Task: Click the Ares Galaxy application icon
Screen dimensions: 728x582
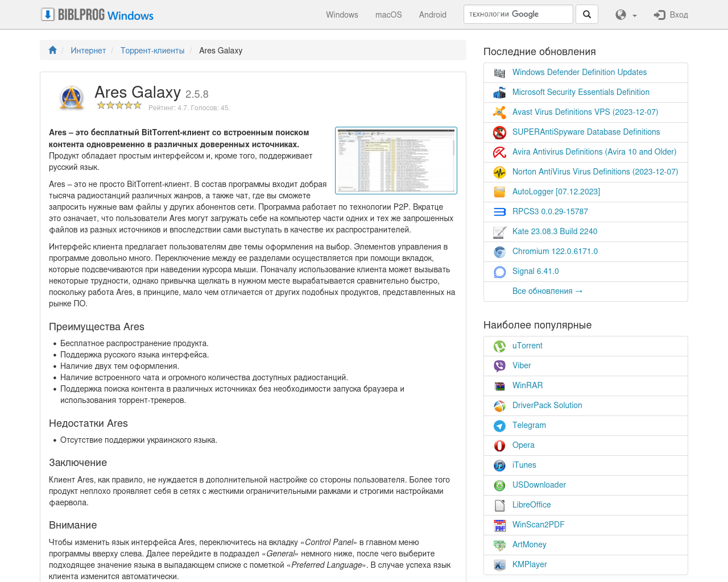Action: (x=72, y=98)
